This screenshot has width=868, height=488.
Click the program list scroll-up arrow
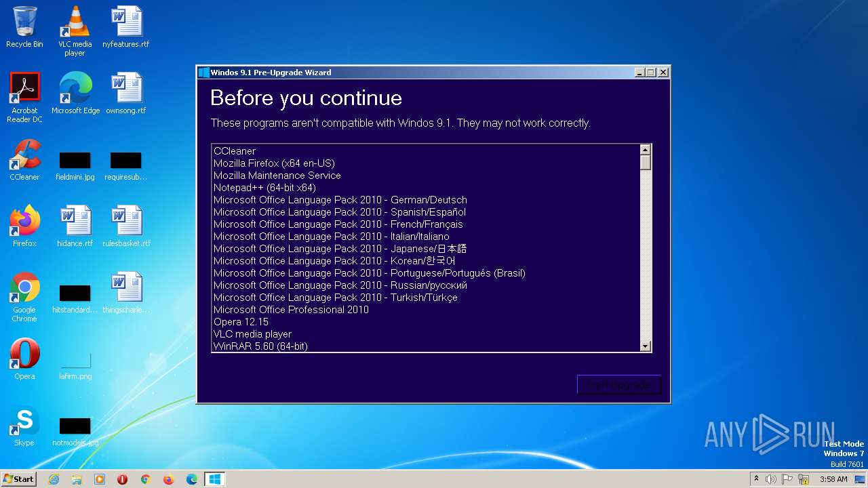click(646, 150)
